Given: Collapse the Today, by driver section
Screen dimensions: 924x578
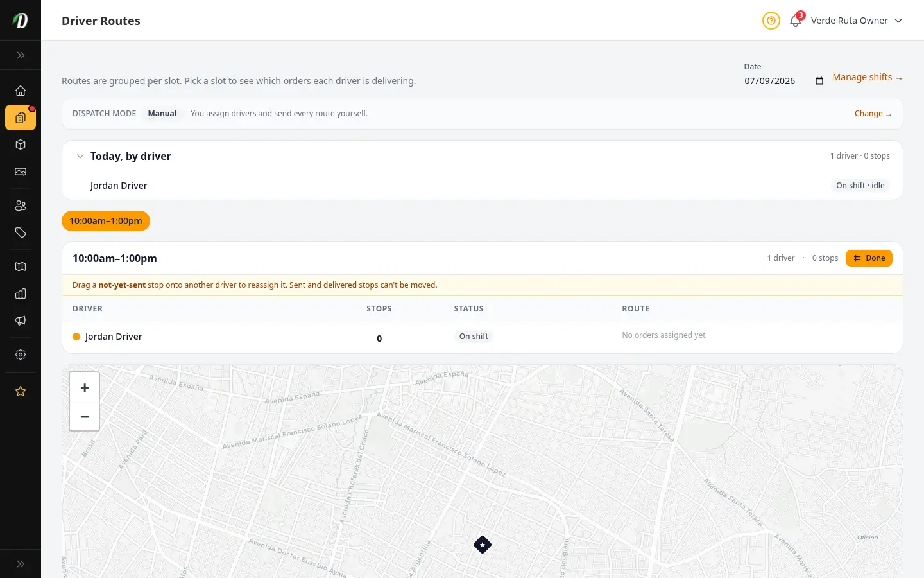Looking at the screenshot, I should click(80, 156).
